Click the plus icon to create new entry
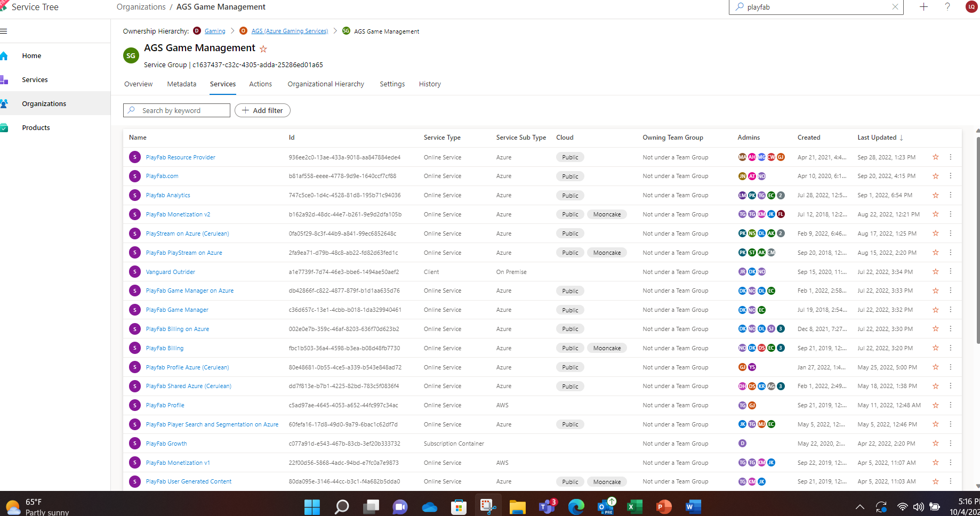 [x=923, y=7]
